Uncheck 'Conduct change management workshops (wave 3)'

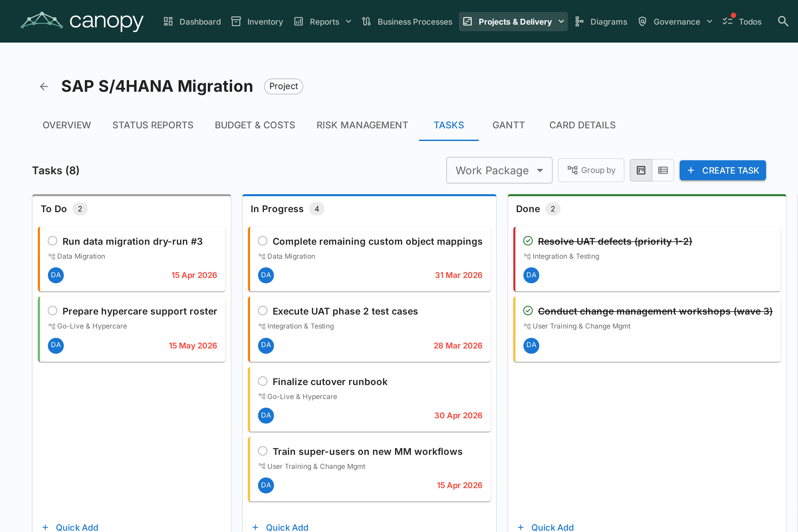pyautogui.click(x=528, y=311)
